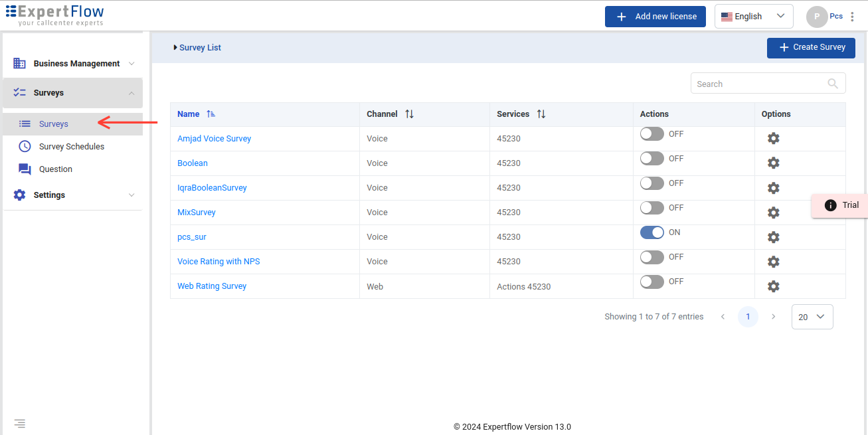This screenshot has width=868, height=435.
Task: Open the Voice Rating with NPS link
Action: coord(218,262)
